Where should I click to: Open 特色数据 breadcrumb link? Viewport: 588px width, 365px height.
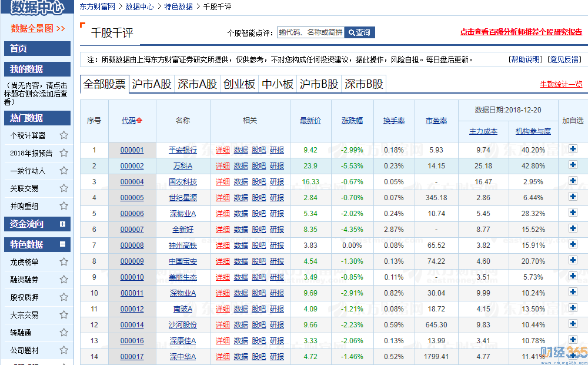pyautogui.click(x=179, y=6)
